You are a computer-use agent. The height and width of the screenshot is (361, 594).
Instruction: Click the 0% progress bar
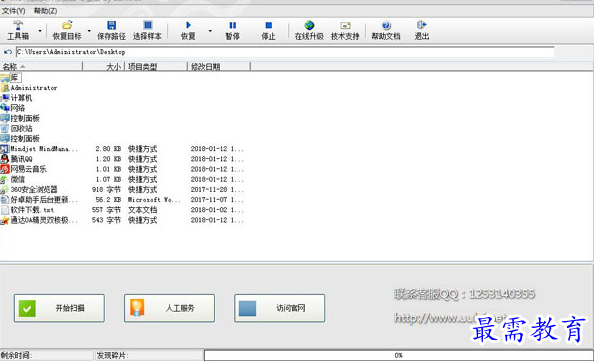click(x=399, y=355)
